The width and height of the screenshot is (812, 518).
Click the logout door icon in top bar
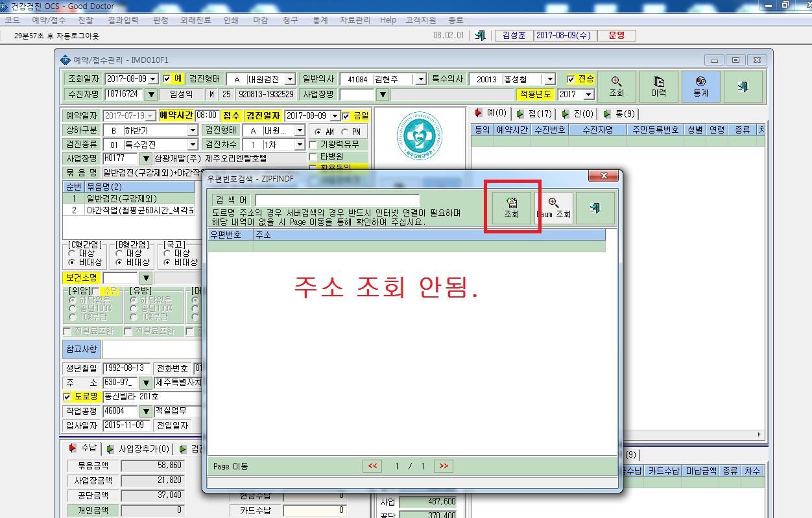click(480, 36)
